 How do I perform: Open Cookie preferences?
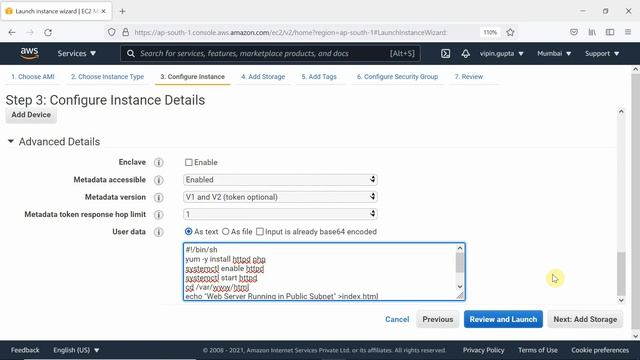(600, 350)
